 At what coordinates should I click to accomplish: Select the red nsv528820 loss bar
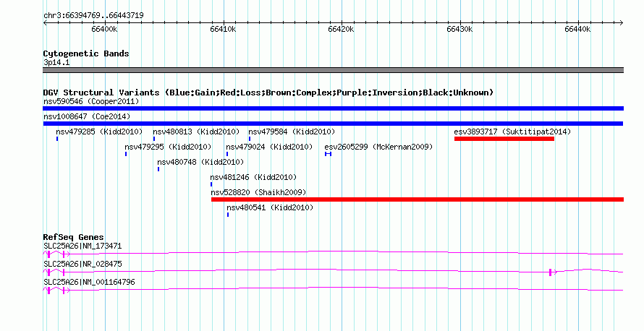(x=418, y=199)
